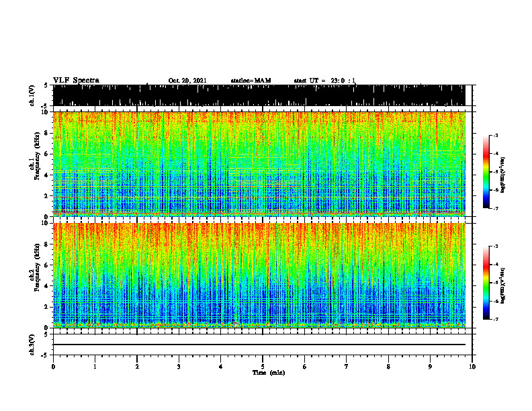The width and height of the screenshot is (532, 411).
Task: Click the time axis tick label "0"
Action: click(x=53, y=367)
